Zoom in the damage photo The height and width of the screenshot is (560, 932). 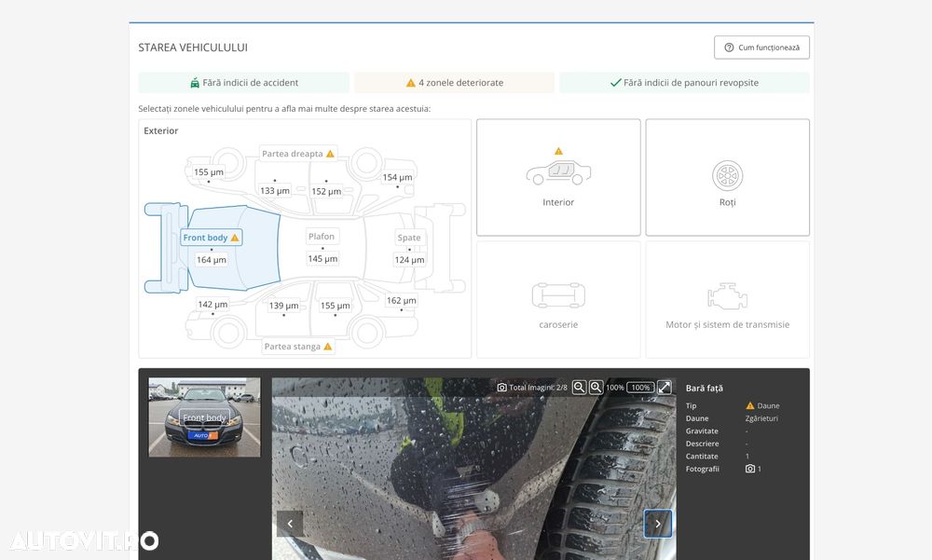pos(596,388)
